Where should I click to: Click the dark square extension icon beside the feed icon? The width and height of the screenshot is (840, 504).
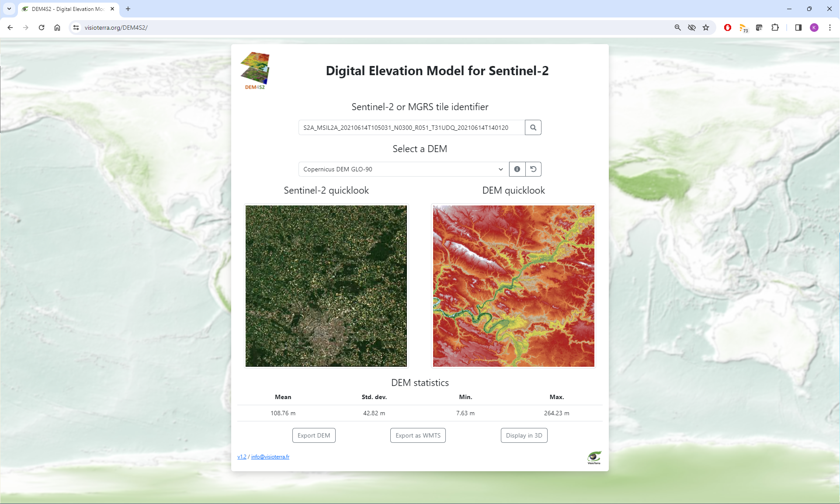[759, 28]
